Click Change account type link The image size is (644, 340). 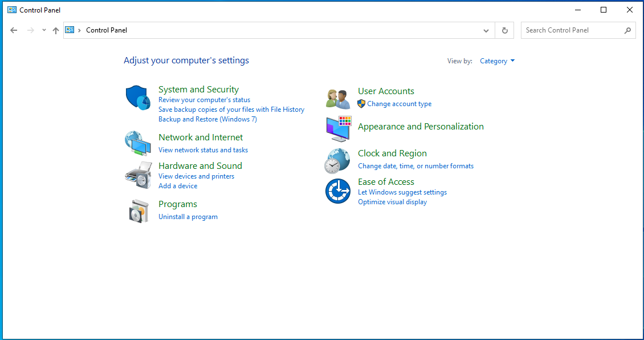399,104
